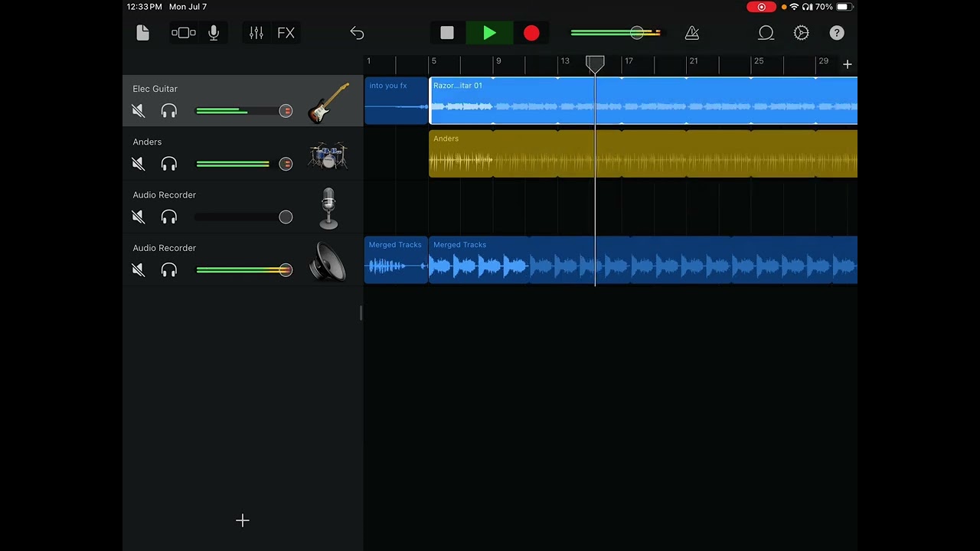Start playback with the green play button

pyautogui.click(x=490, y=33)
